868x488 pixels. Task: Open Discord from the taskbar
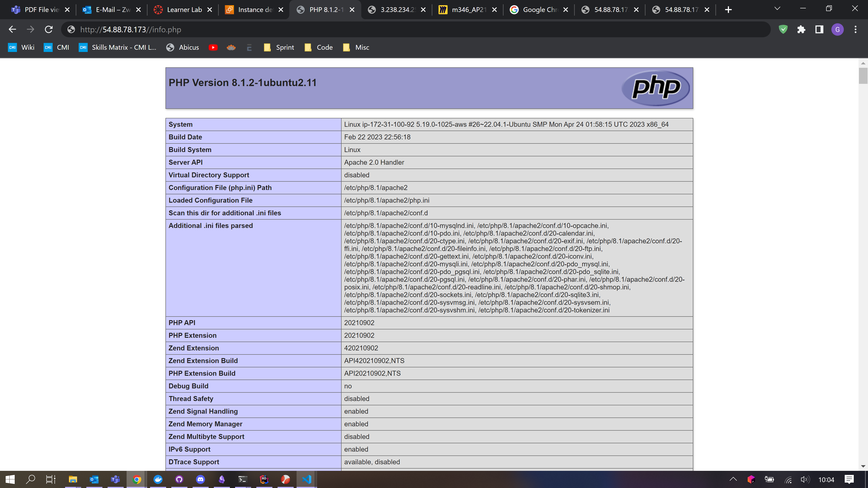tap(200, 479)
